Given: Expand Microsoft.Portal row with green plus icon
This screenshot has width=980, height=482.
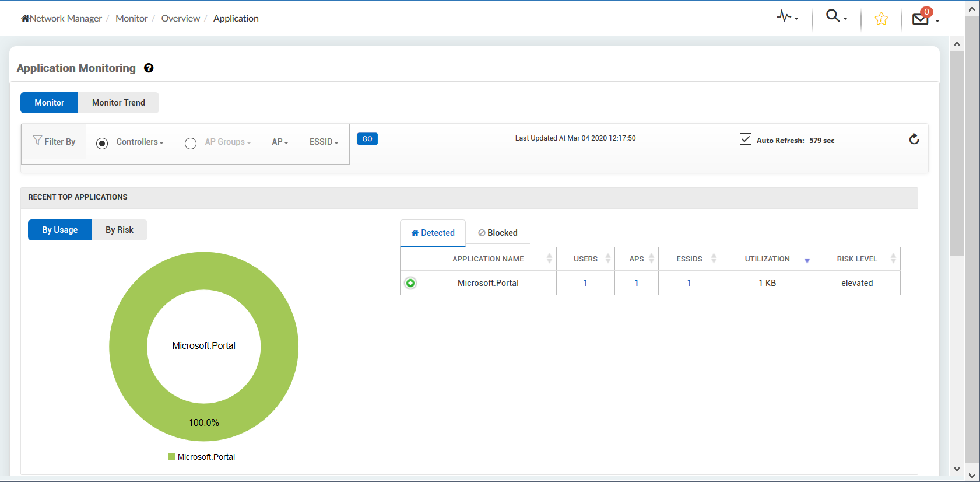Looking at the screenshot, I should [410, 283].
